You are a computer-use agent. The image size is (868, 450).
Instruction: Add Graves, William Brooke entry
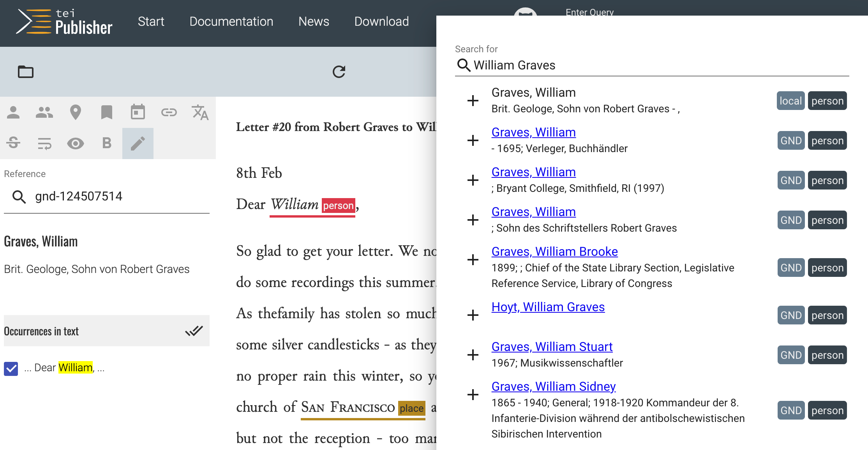click(x=473, y=260)
